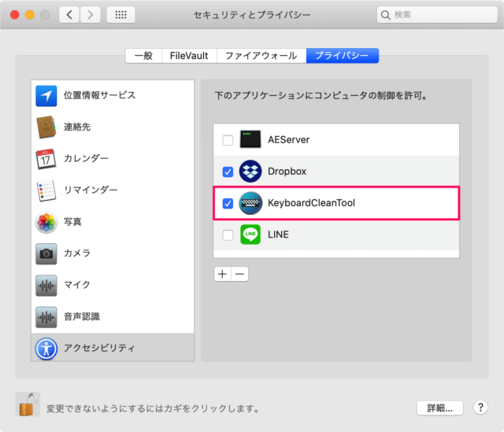The width and height of the screenshot is (504, 432).
Task: Select the マイク waveform icon
Action: (46, 285)
